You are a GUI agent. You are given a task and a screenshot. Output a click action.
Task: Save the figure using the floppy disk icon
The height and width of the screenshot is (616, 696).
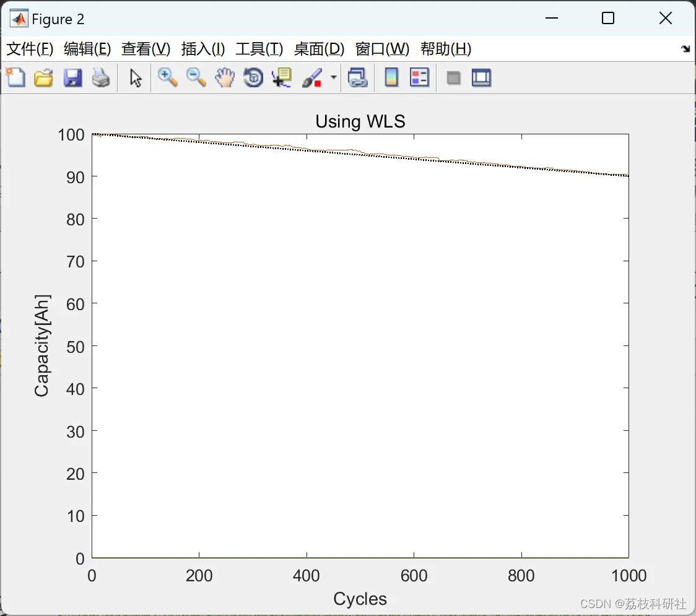tap(73, 77)
